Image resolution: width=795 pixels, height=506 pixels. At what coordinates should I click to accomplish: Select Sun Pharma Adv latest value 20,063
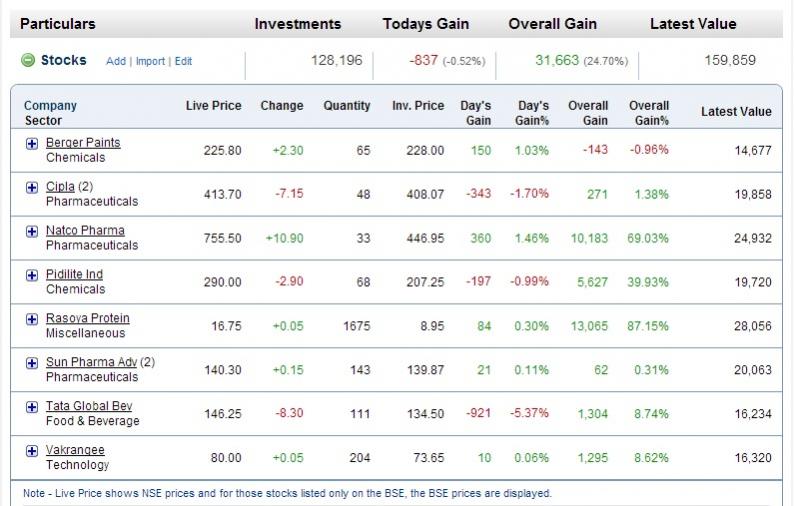(753, 370)
